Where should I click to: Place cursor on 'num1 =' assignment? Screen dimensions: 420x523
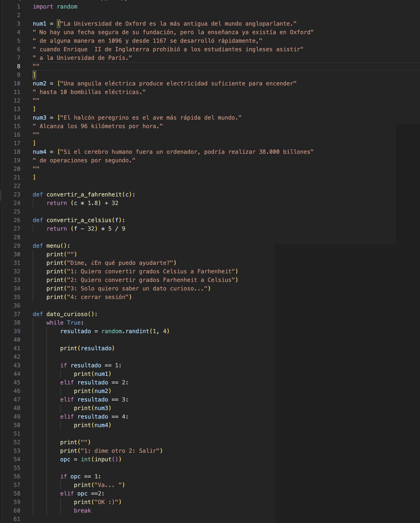click(x=43, y=24)
